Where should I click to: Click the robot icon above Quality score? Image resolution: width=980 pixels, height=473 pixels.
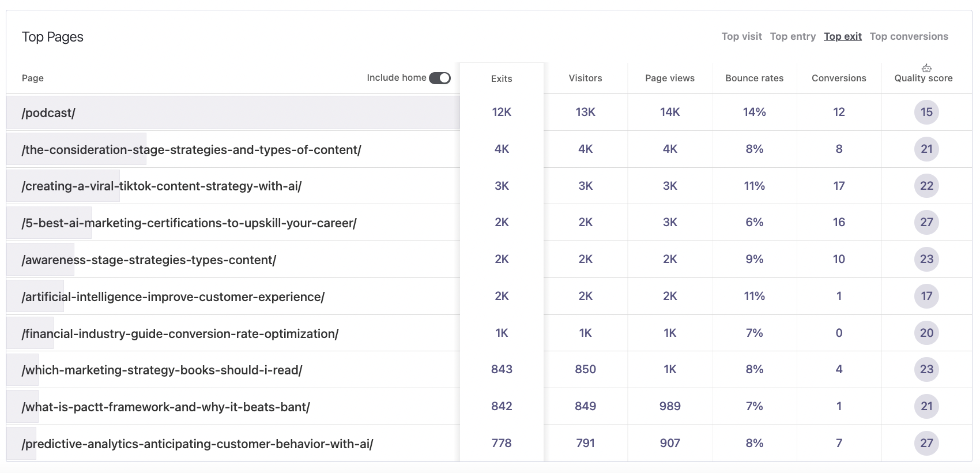(x=926, y=68)
